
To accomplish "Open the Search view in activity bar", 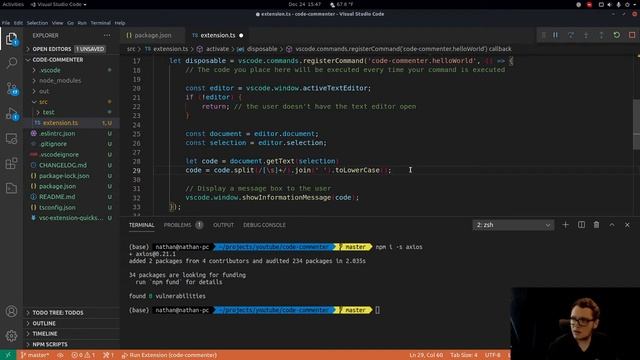I will coord(11,63).
